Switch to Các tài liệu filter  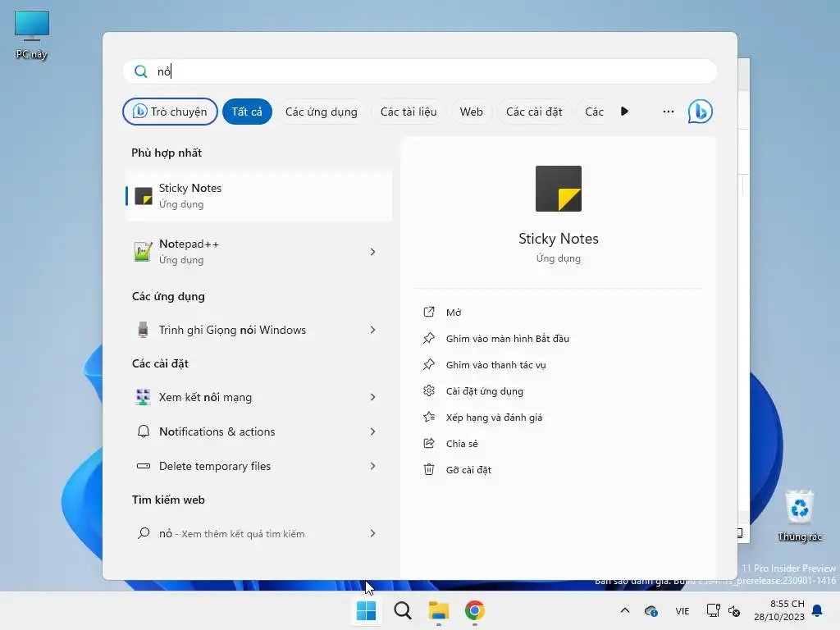[x=409, y=112]
